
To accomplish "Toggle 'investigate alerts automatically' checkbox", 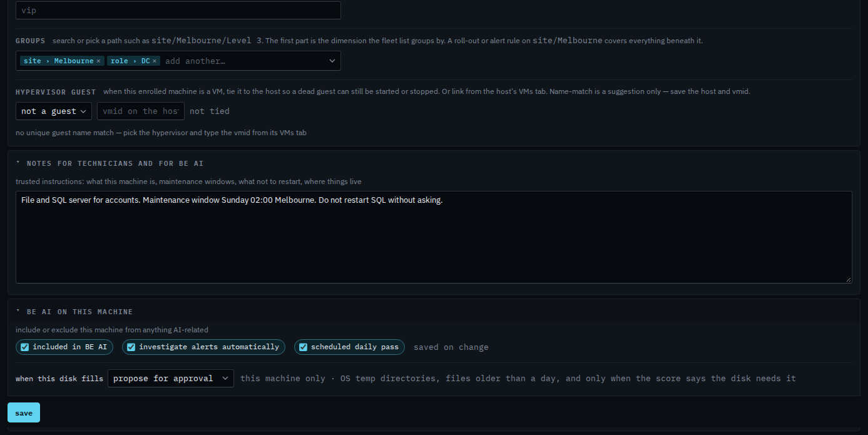I will (131, 347).
